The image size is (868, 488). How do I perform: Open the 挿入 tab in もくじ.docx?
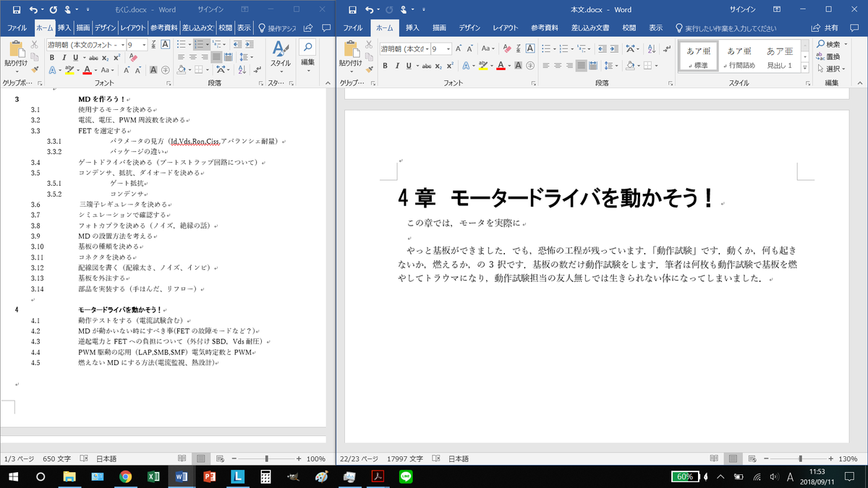[x=64, y=27]
